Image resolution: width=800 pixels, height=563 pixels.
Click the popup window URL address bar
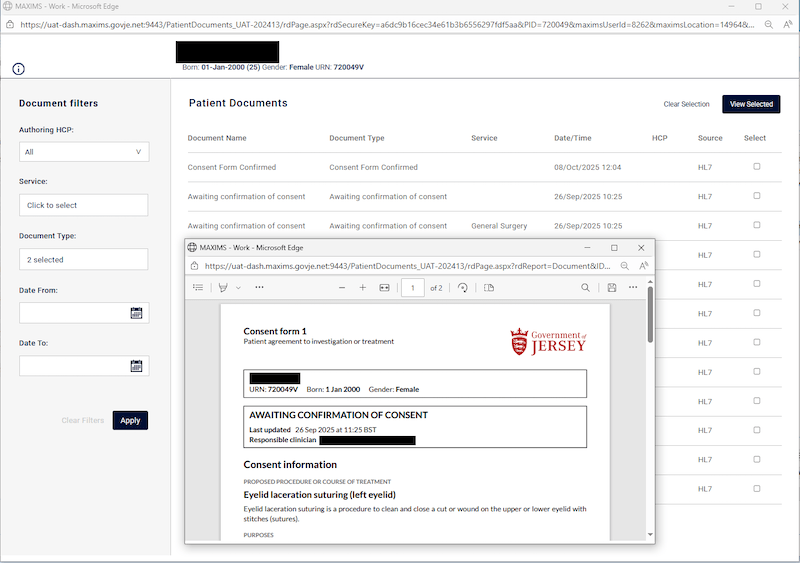coord(407,266)
